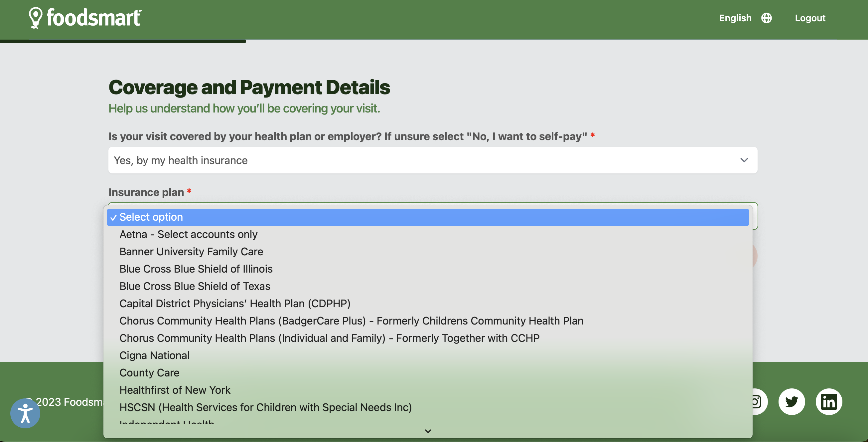
Task: Click the Foodsmart logo
Action: [x=85, y=18]
